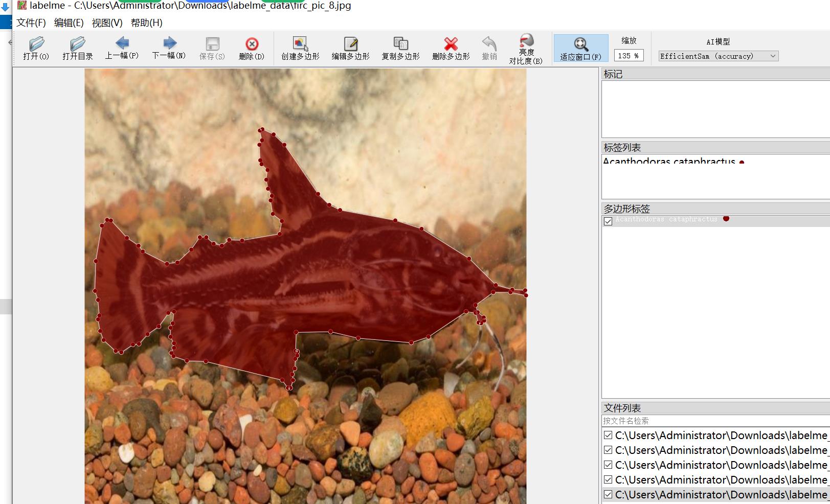This screenshot has width=830, height=504.
Task: Expand the EfficientSam AI model dropdown
Action: point(718,56)
